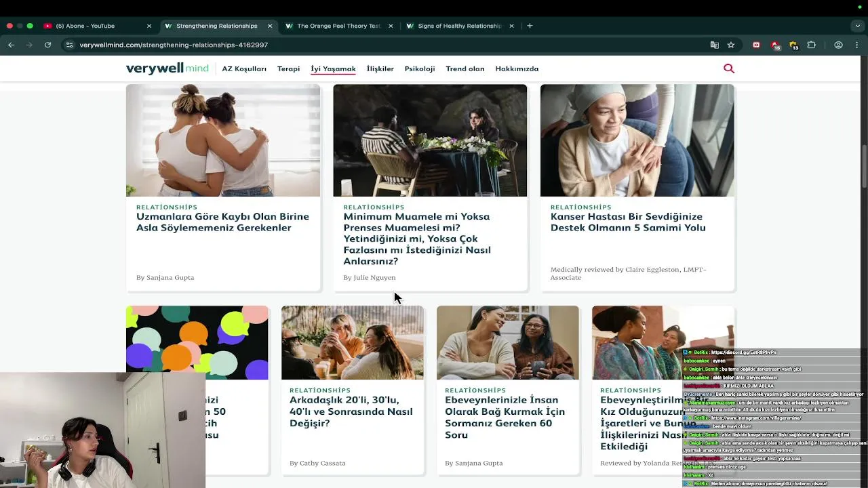Click 'Medically reviewed by Claire Eggleston' text
The width and height of the screenshot is (868, 488).
click(x=629, y=273)
